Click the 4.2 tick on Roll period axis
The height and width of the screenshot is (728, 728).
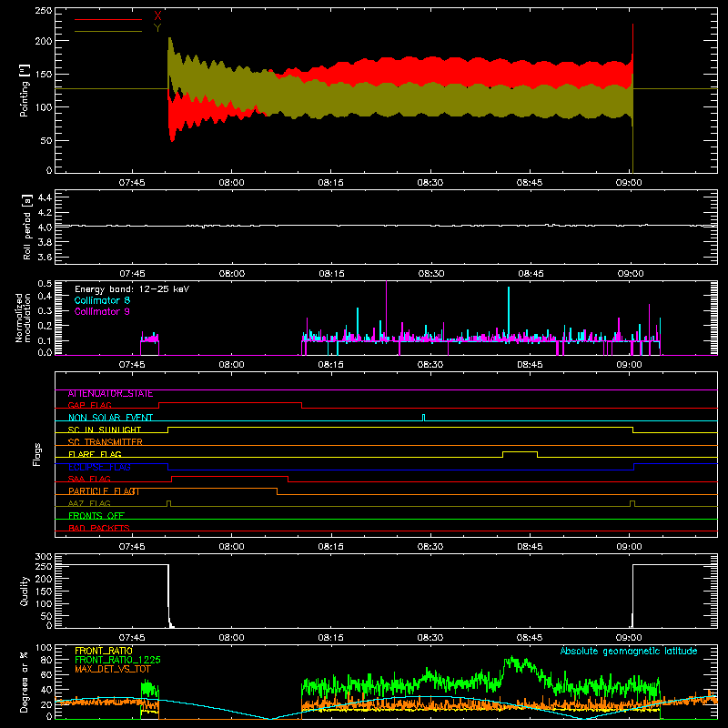(45, 213)
